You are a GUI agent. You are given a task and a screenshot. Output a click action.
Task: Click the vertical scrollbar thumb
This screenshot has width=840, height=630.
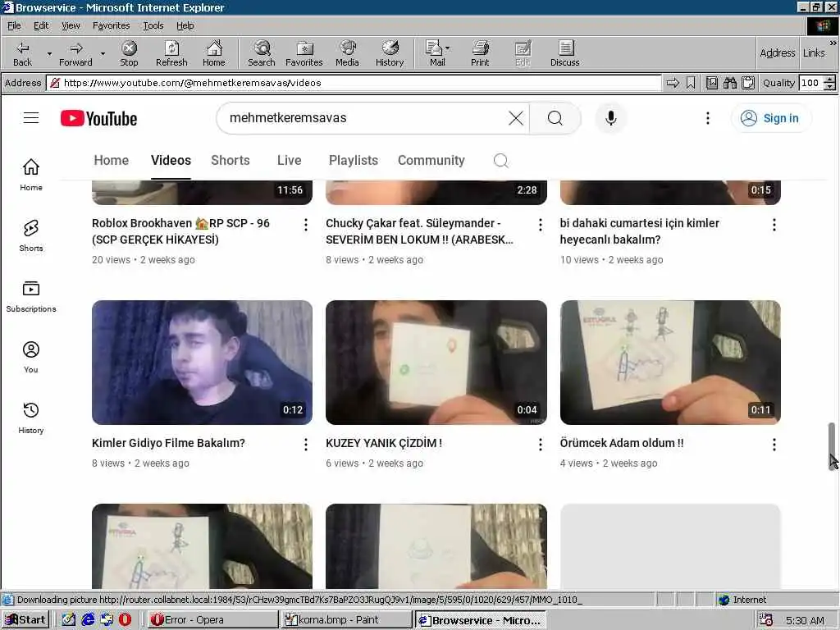tap(832, 445)
